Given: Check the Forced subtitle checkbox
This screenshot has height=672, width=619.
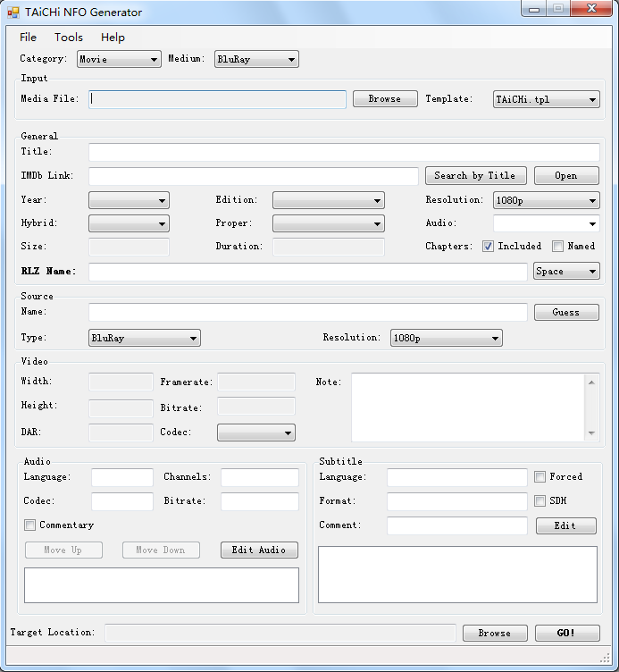Looking at the screenshot, I should (540, 476).
